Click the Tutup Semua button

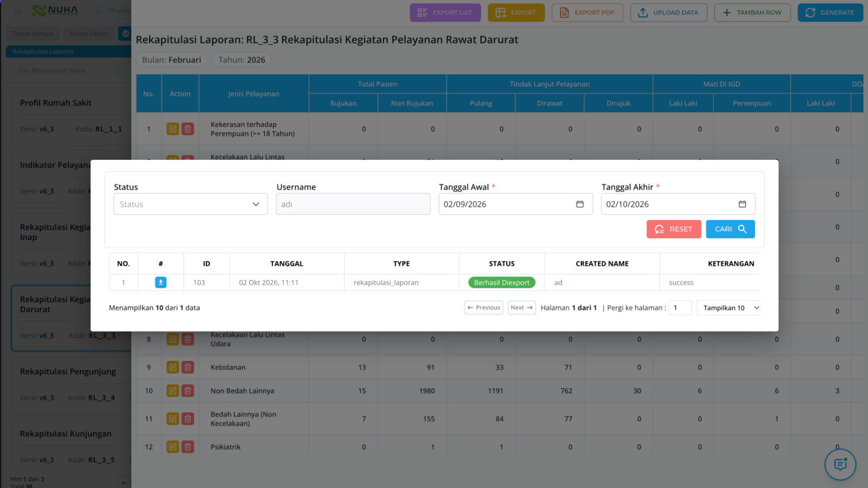click(x=33, y=34)
